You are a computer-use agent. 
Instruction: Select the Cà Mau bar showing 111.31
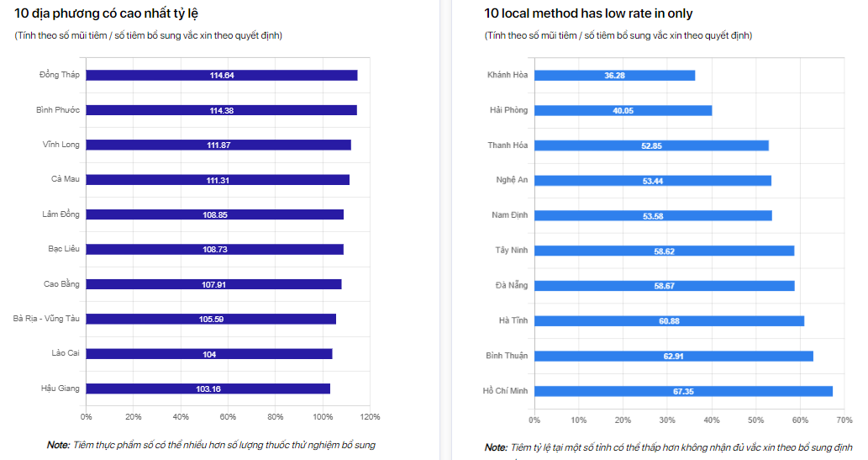point(218,180)
